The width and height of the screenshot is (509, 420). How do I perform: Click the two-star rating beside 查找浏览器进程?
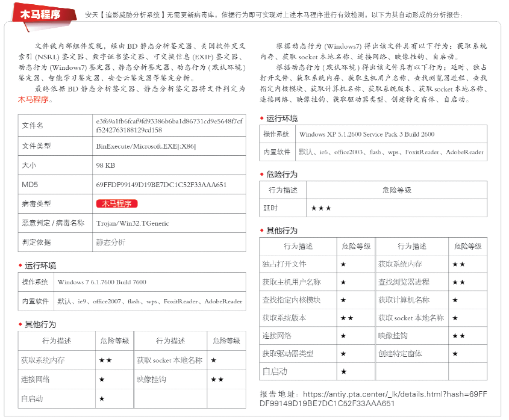coord(458,282)
